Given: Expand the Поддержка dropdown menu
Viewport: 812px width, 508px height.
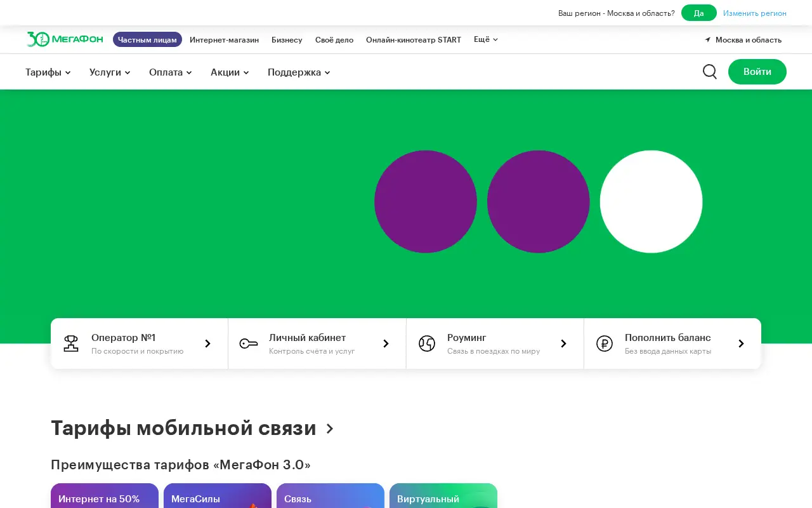Looking at the screenshot, I should coord(299,72).
